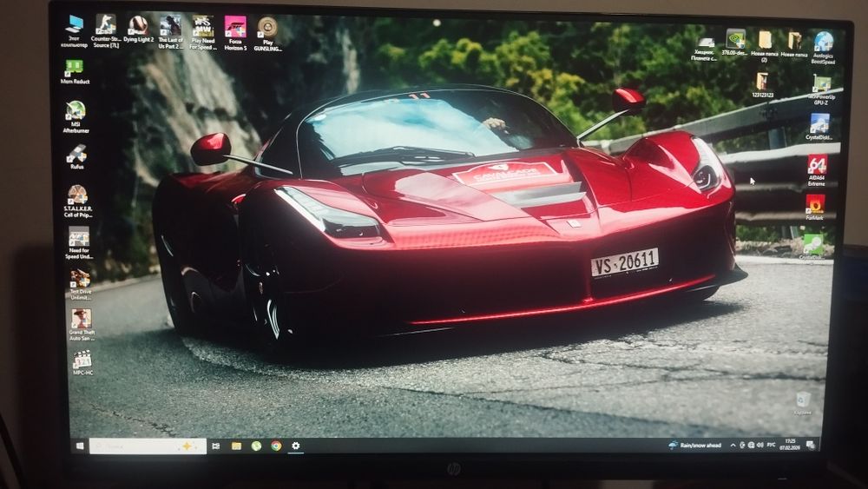Open the Test Drive Unlimited shortcut
This screenshot has width=868, height=489.
point(80,285)
